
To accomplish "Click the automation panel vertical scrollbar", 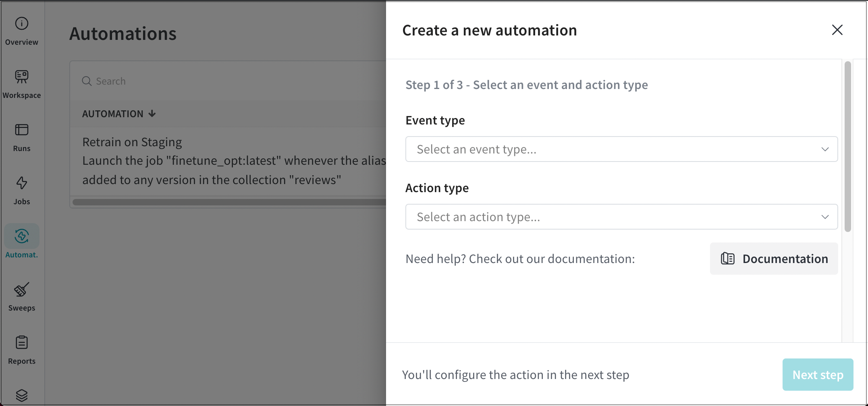I will click(x=848, y=147).
